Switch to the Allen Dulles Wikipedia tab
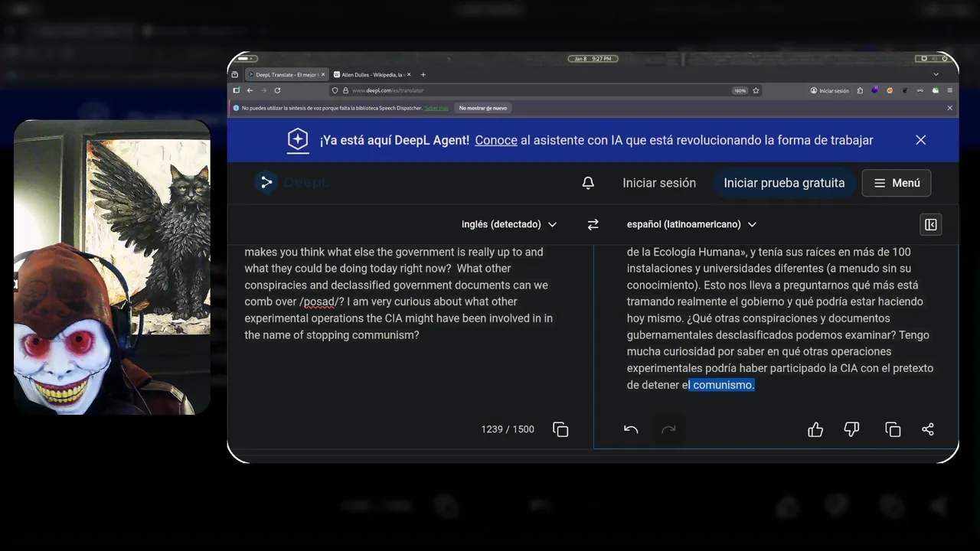Screen dimensions: 980x551 [373, 75]
